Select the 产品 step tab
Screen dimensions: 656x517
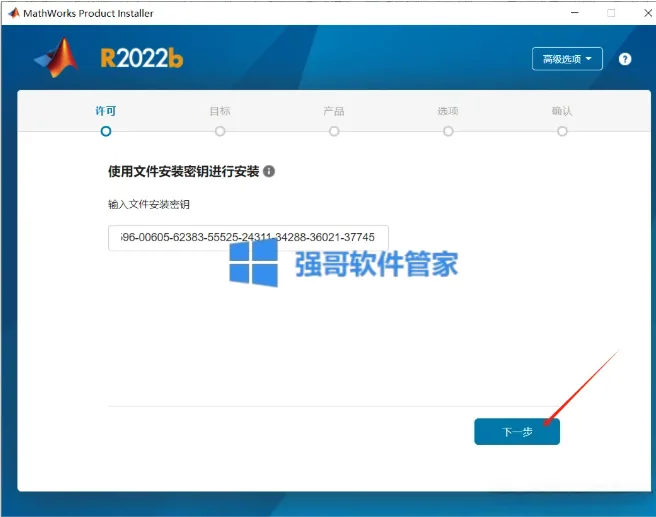point(334,111)
